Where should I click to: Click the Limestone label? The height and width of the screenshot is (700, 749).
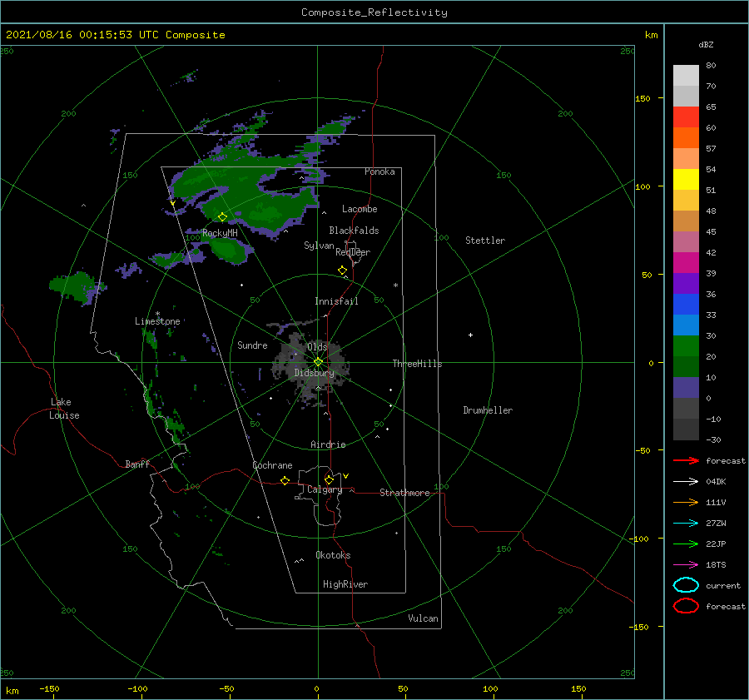tap(157, 321)
